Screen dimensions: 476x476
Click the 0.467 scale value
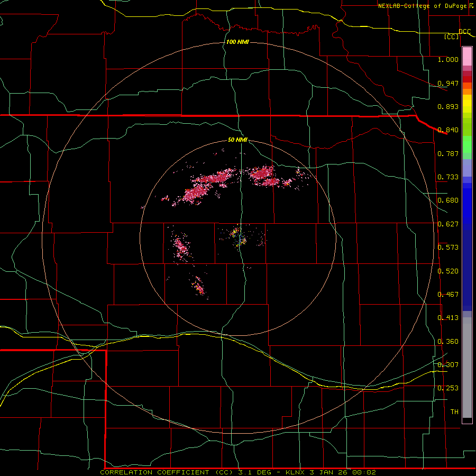(x=448, y=295)
